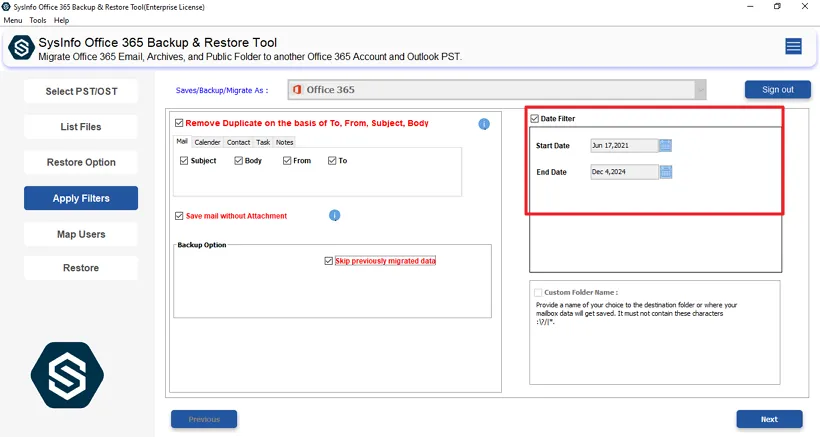The width and height of the screenshot is (820, 437).
Task: Uncheck Skip previously migrated data
Action: coord(329,261)
